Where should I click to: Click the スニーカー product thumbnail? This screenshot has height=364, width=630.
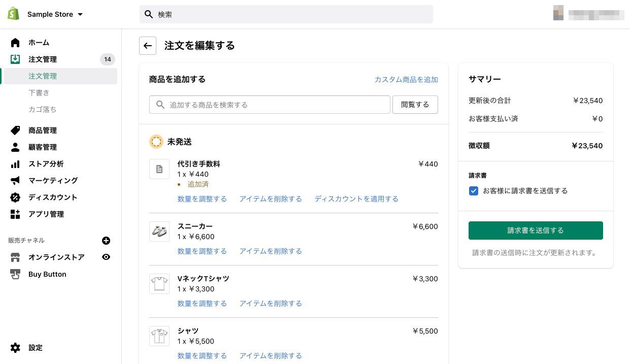159,231
